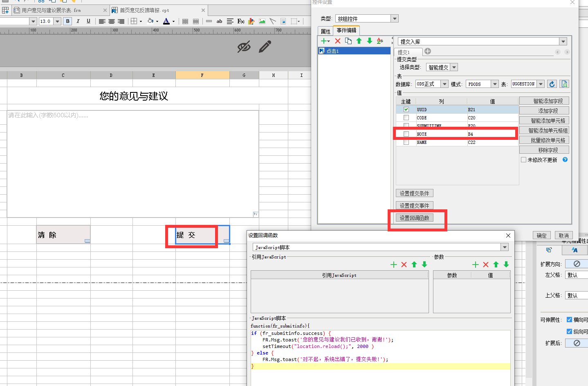Align cell text to the right
Image resolution: width=588 pixels, height=386 pixels.
point(121,21)
